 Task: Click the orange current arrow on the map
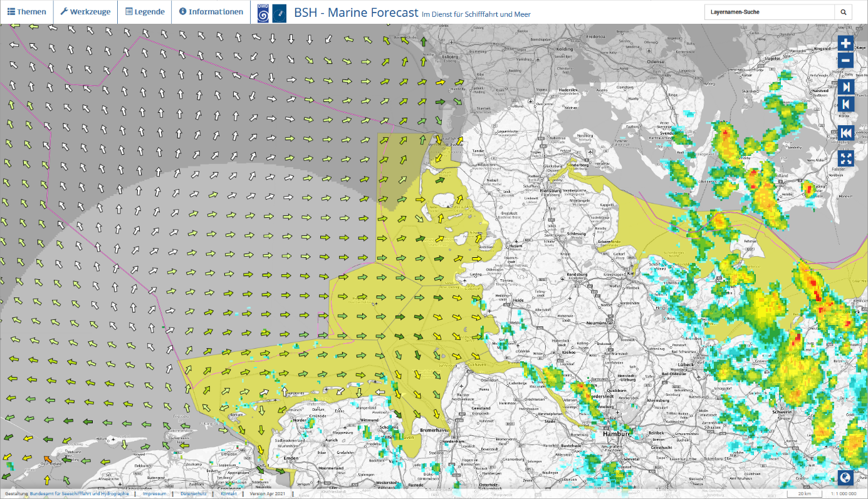click(x=48, y=461)
